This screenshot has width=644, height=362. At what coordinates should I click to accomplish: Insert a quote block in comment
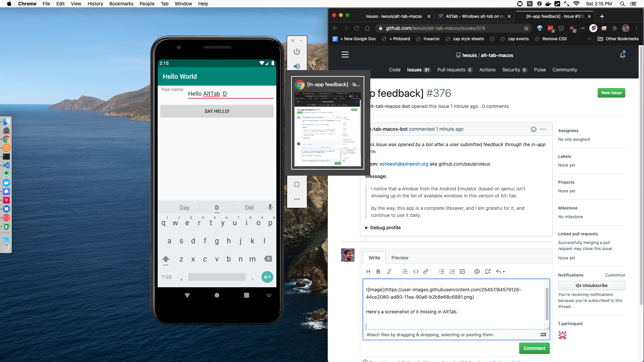tap(405, 271)
